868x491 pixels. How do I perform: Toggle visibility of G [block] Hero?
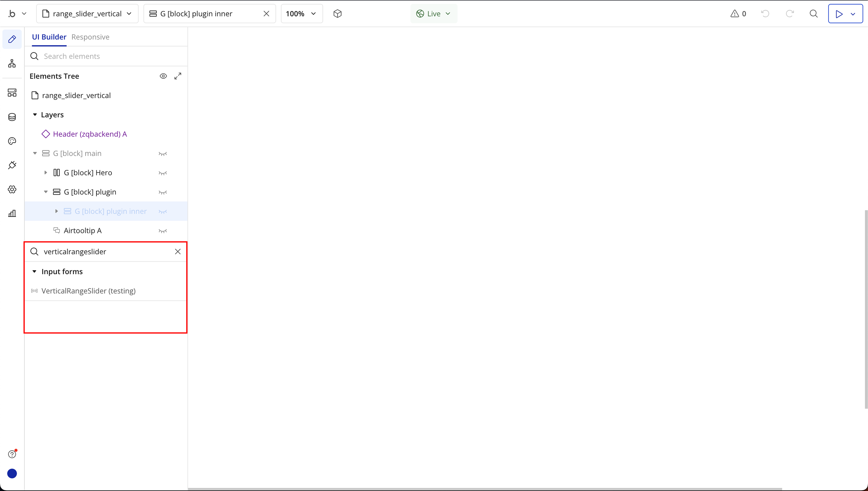coord(163,173)
